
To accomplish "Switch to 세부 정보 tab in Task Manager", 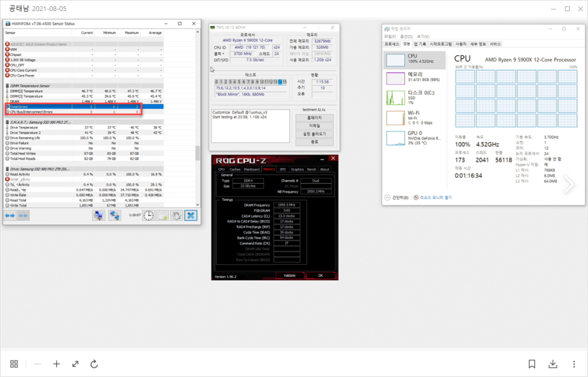I will pyautogui.click(x=478, y=44).
